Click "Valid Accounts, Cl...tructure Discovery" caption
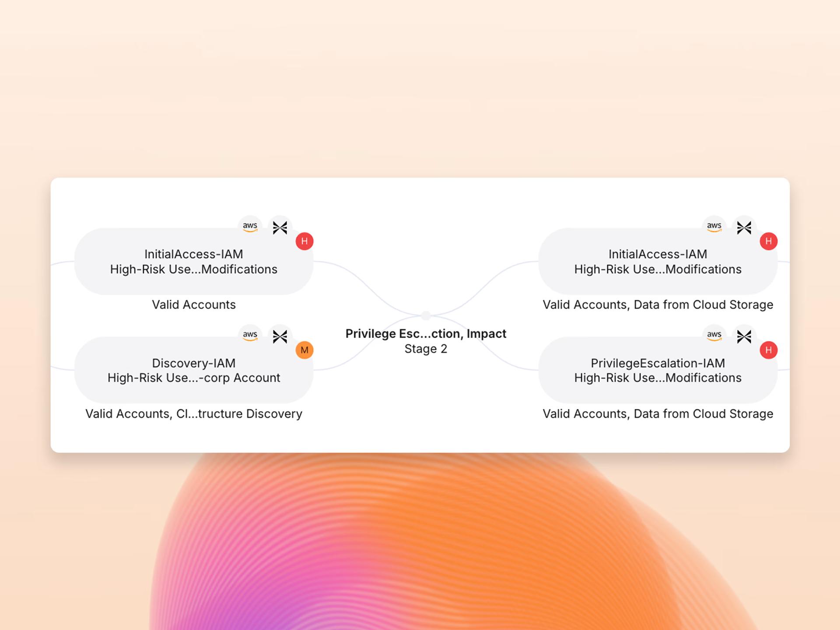The height and width of the screenshot is (630, 840). pyautogui.click(x=194, y=414)
